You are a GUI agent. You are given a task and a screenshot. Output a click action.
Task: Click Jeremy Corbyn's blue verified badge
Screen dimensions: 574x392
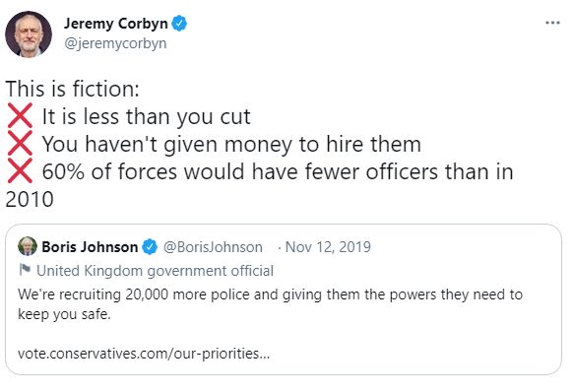click(179, 24)
